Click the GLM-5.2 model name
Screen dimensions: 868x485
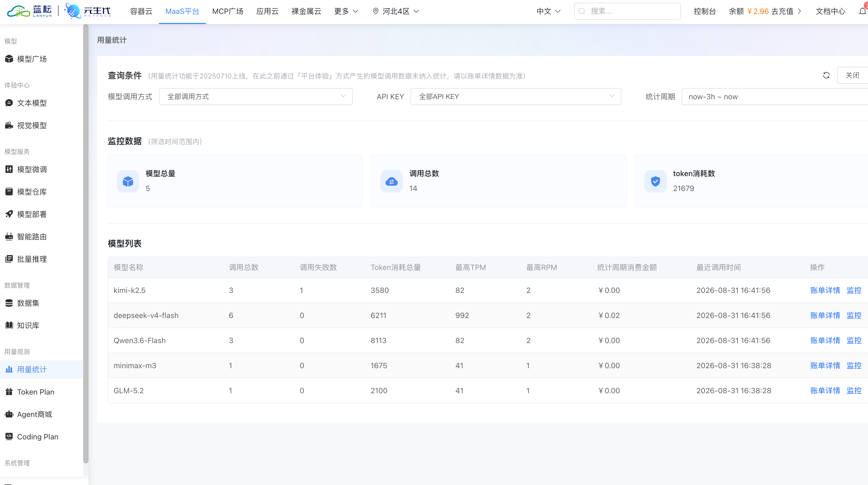coord(129,391)
